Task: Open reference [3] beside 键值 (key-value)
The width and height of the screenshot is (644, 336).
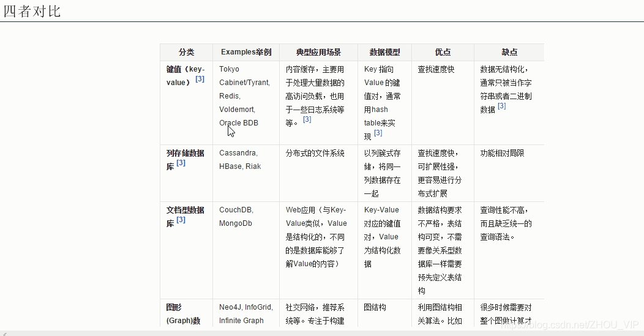Action: tap(200, 79)
